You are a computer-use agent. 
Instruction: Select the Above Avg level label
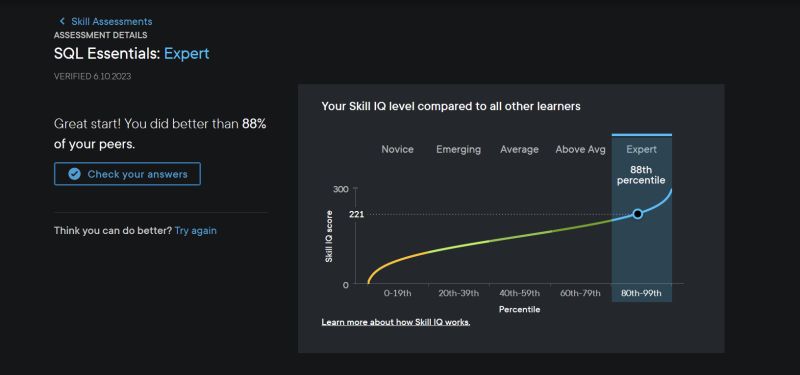tap(580, 149)
